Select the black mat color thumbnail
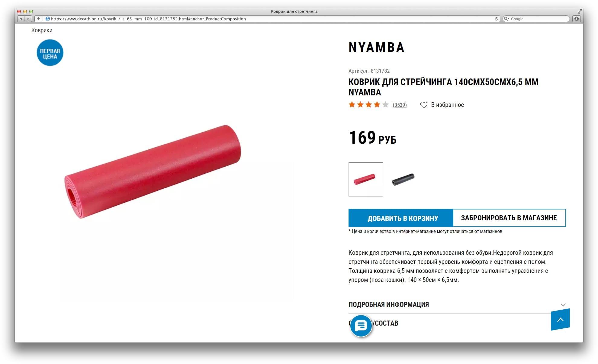The image size is (598, 364). tap(403, 179)
